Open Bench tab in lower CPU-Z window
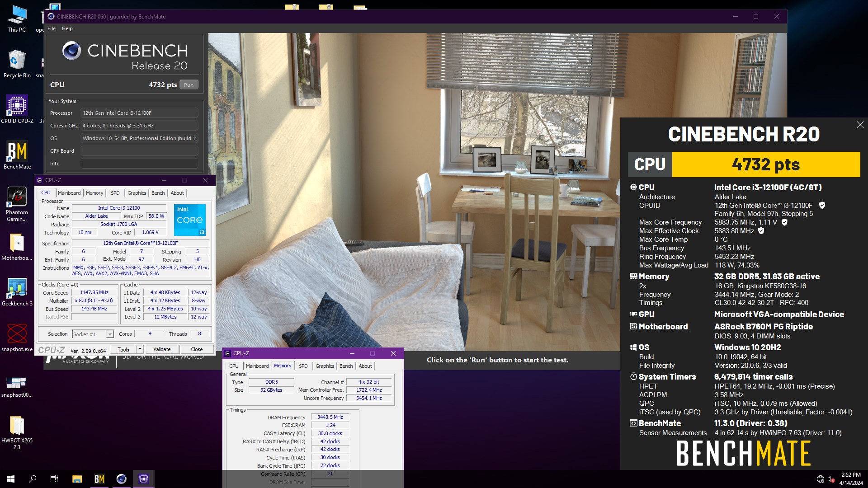Viewport: 868px width, 488px height. [346, 366]
